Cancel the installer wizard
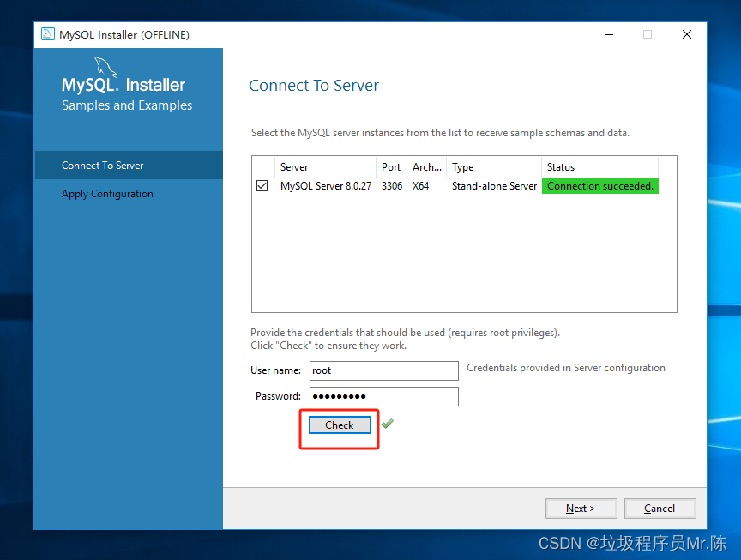Screen dimensions: 741x560 [x=660, y=509]
